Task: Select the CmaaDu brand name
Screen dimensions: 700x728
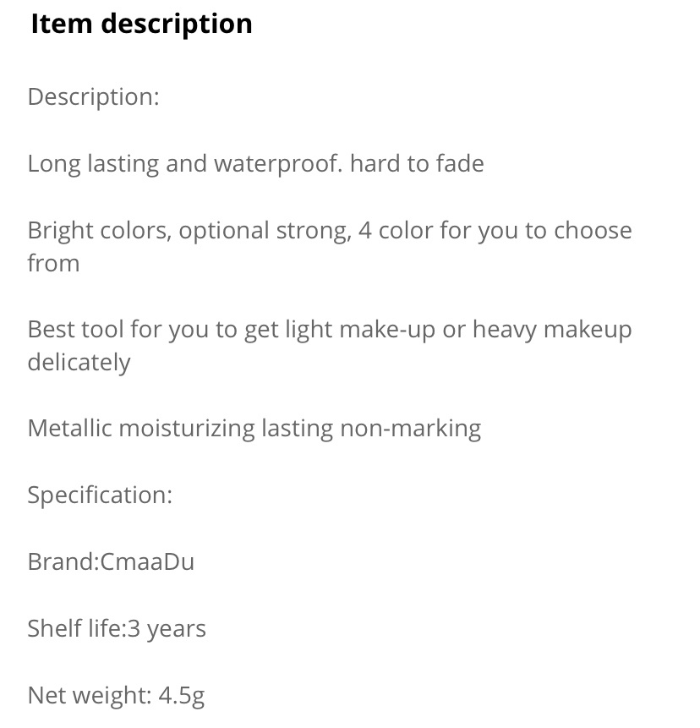Action: (x=147, y=561)
